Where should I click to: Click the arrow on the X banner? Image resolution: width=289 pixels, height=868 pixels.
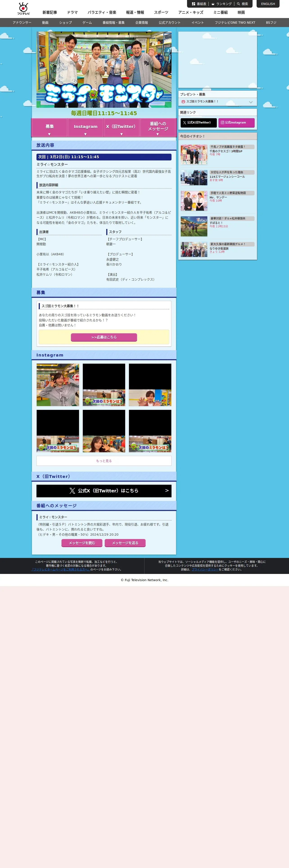[x=167, y=490]
